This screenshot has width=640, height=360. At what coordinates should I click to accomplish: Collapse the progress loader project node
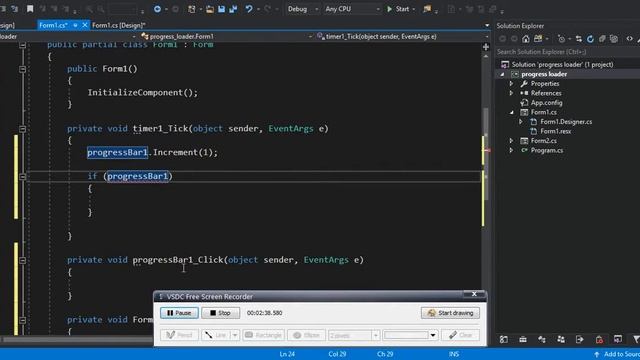(x=502, y=74)
